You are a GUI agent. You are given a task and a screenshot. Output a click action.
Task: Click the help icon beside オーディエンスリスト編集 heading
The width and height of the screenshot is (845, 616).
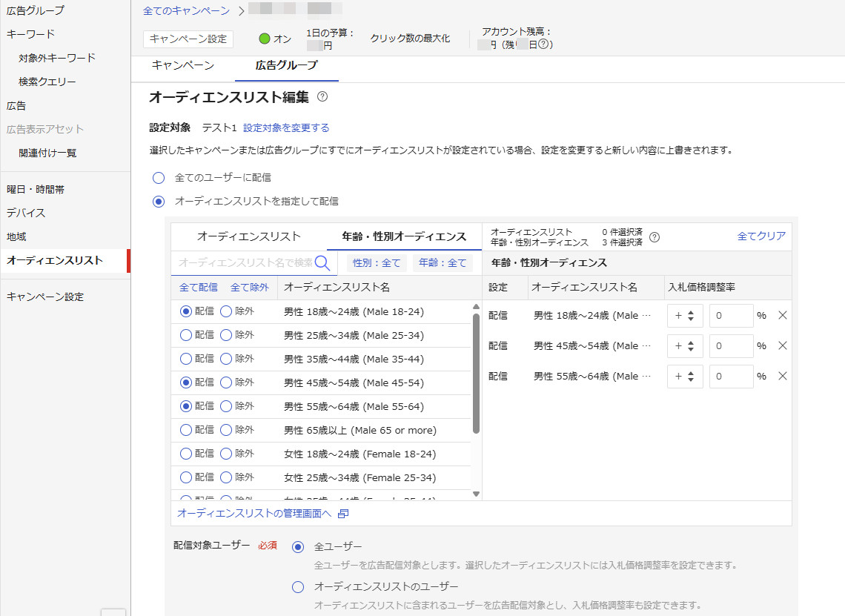322,97
